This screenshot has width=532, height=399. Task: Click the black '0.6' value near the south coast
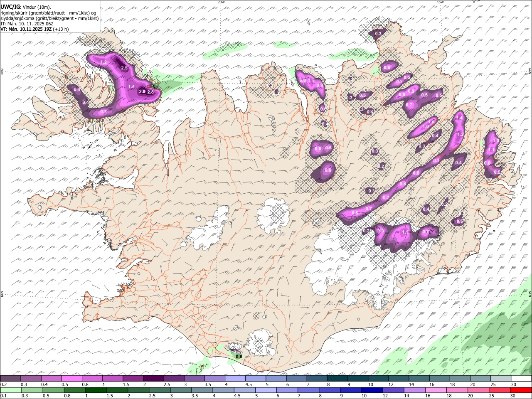click(239, 356)
